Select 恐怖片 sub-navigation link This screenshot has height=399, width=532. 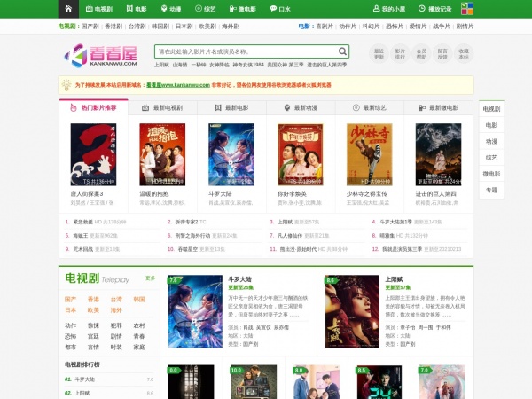tap(395, 27)
